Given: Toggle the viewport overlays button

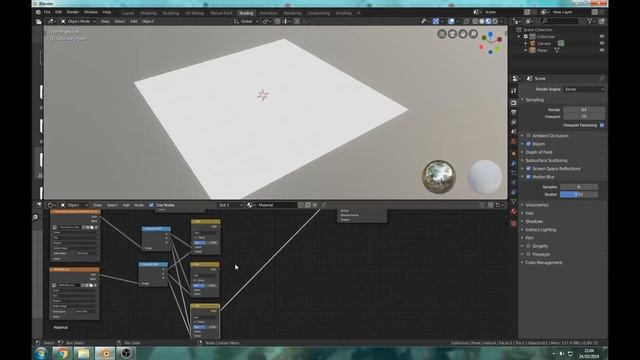Looking at the screenshot, I should [x=451, y=21].
